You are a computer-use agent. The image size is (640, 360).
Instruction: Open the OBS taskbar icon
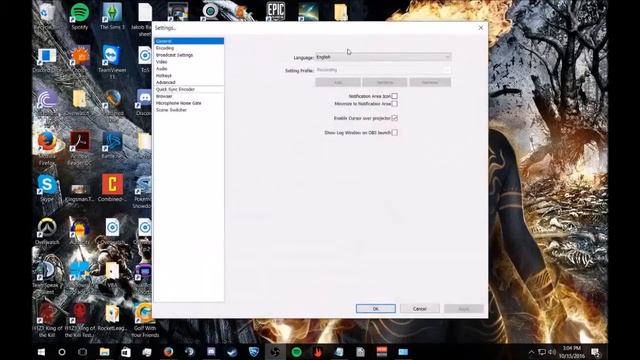click(x=275, y=352)
